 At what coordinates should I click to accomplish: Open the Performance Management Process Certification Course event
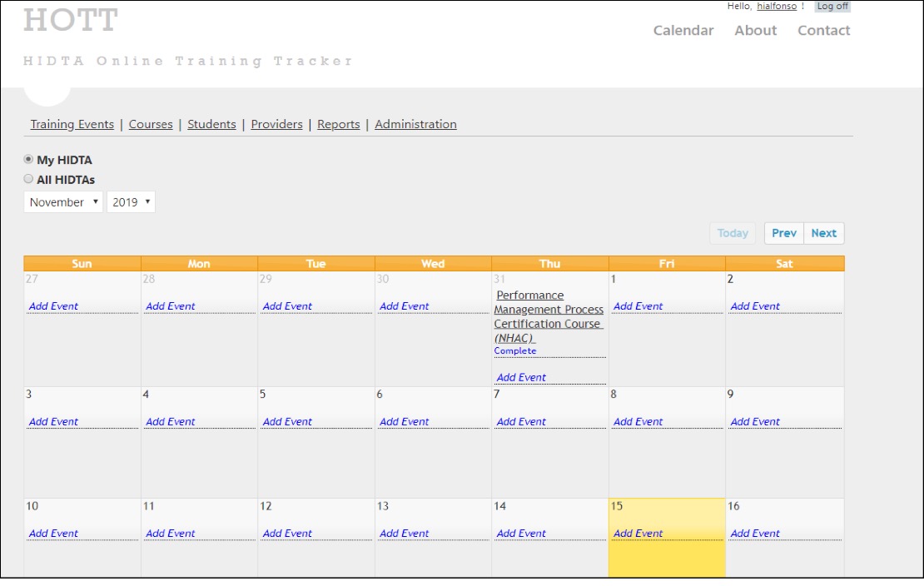coord(549,317)
